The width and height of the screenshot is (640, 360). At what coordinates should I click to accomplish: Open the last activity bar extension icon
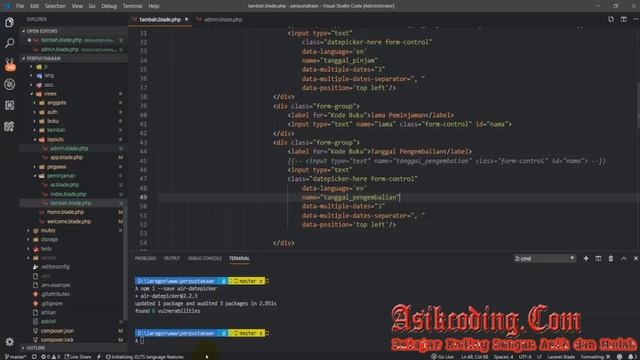tap(9, 126)
